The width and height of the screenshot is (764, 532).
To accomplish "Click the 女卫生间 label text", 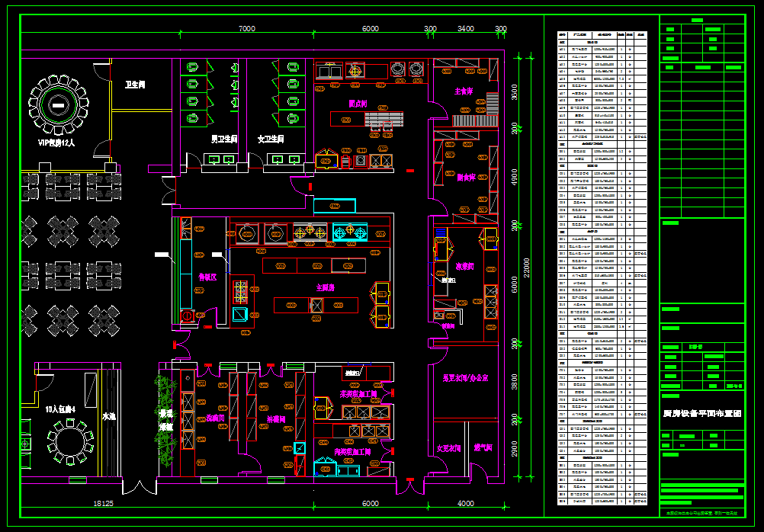I will pyautogui.click(x=271, y=139).
